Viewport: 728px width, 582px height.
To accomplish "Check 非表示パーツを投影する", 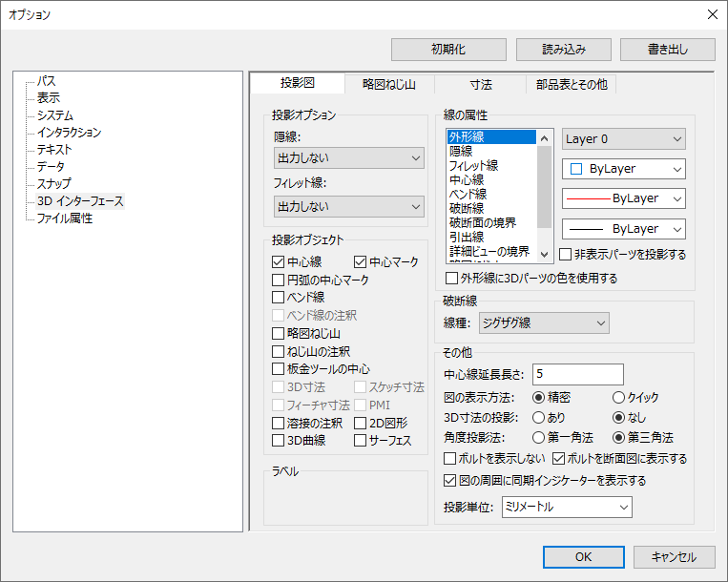I will pyautogui.click(x=565, y=255).
